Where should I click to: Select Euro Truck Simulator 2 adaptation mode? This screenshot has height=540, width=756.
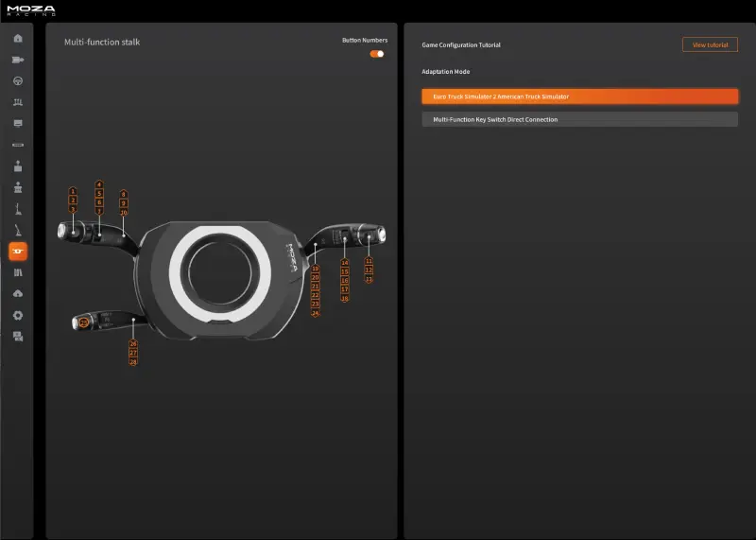click(x=579, y=96)
